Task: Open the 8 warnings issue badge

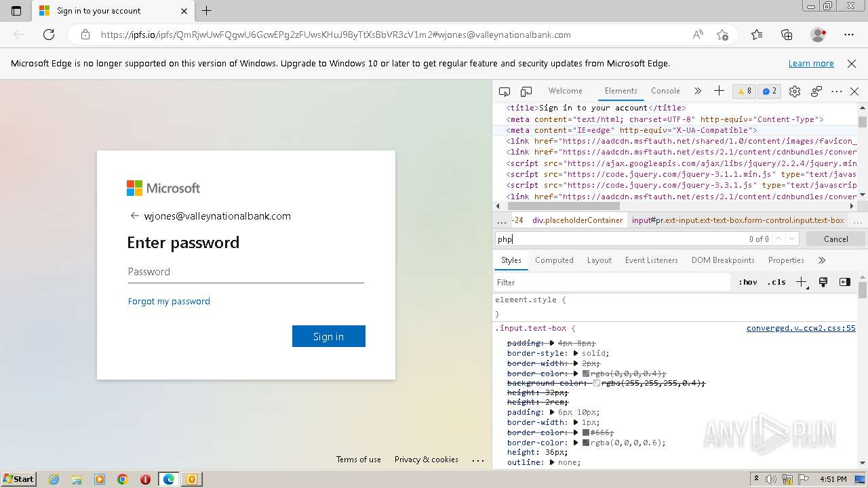Action: tap(745, 91)
